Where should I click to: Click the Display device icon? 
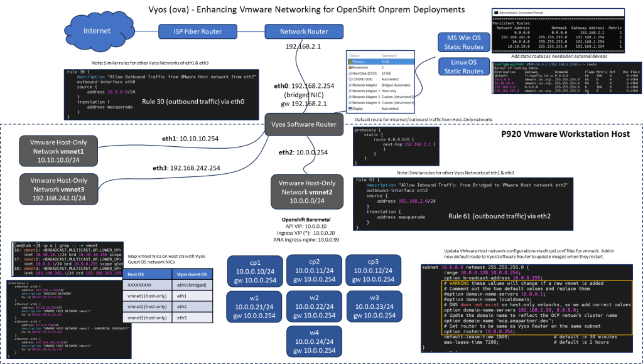pyautogui.click(x=349, y=109)
